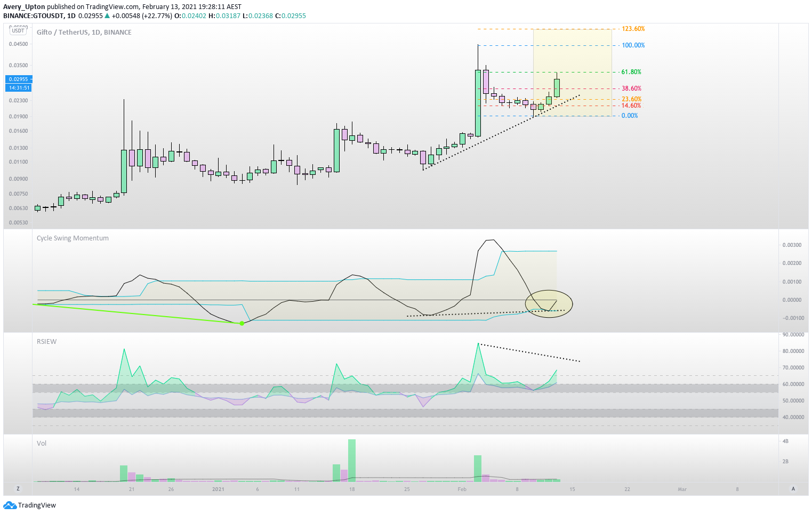
Task: Select the 61.80% Fibonacci level label
Action: pyautogui.click(x=631, y=72)
